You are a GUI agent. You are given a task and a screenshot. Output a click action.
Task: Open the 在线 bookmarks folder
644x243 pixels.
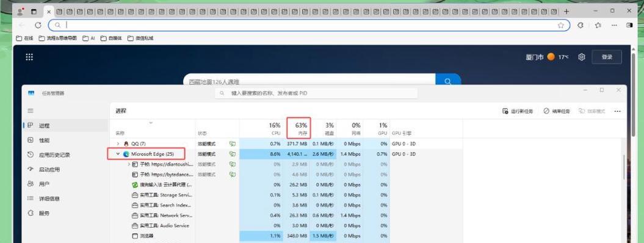pos(24,38)
